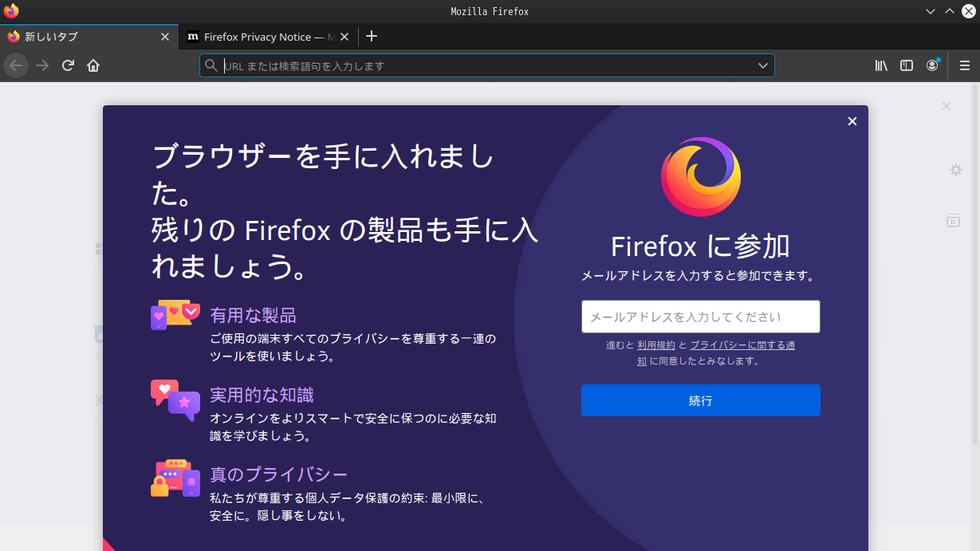Click the Firefox に参加 title
980x551 pixels.
[701, 246]
